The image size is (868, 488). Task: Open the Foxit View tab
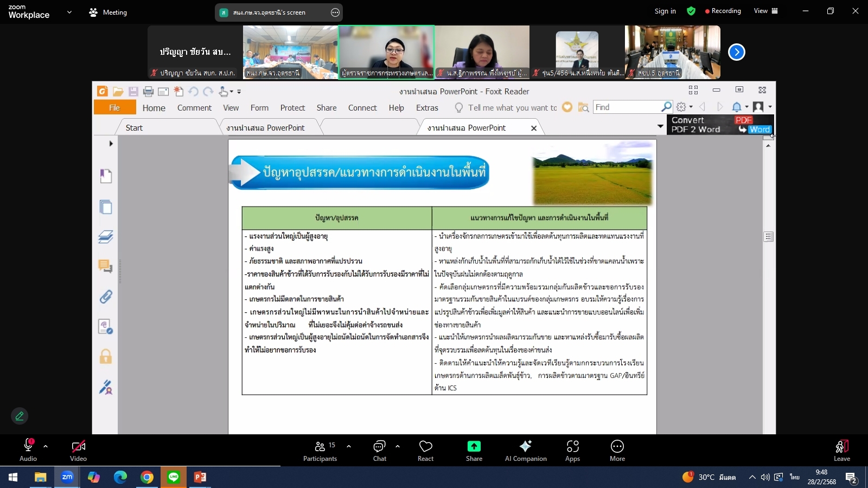[x=231, y=108]
